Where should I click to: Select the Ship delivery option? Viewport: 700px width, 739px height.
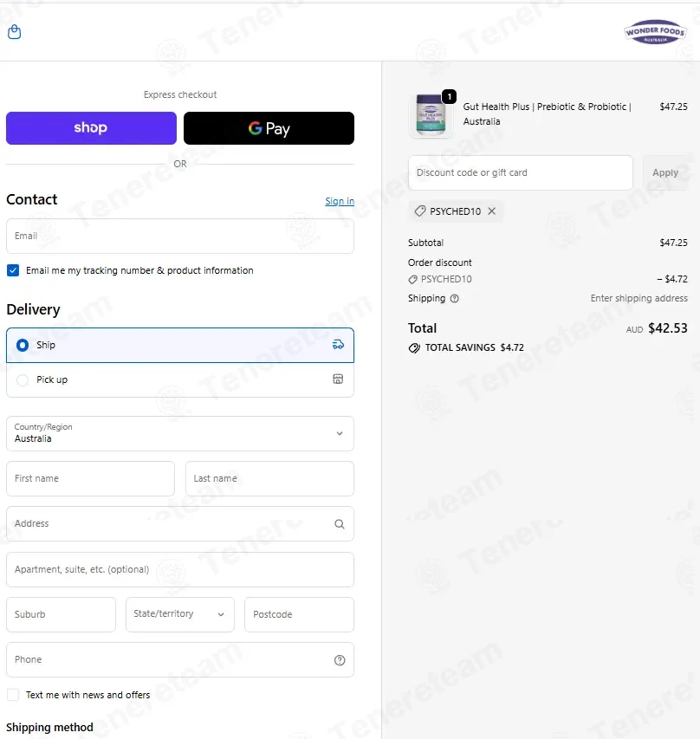180,345
